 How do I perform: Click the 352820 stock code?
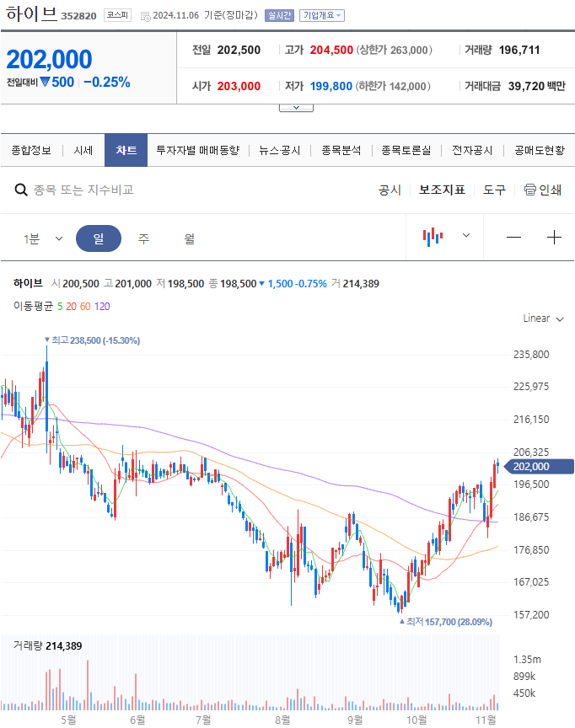78,16
